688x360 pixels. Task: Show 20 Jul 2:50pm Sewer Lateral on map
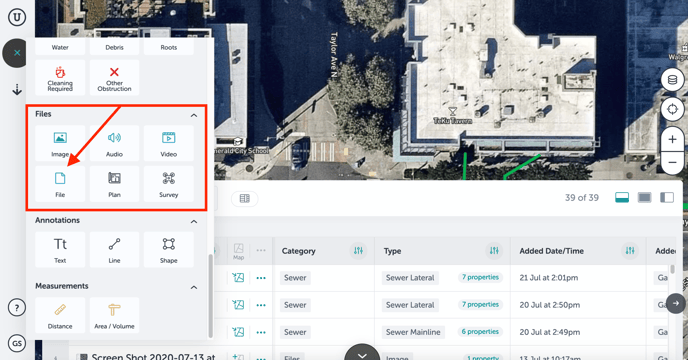pos(238,305)
